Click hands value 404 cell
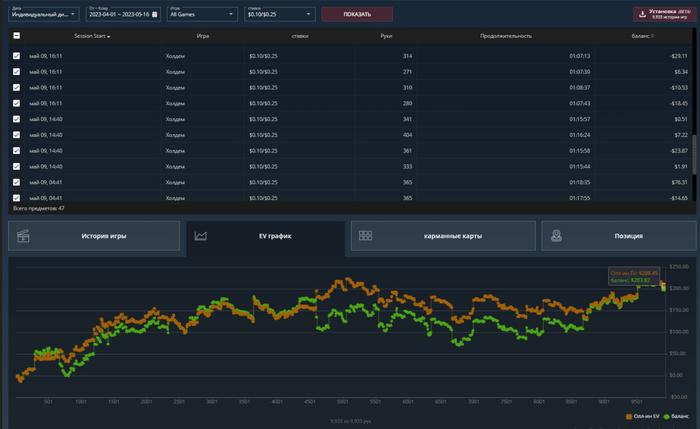 click(407, 135)
